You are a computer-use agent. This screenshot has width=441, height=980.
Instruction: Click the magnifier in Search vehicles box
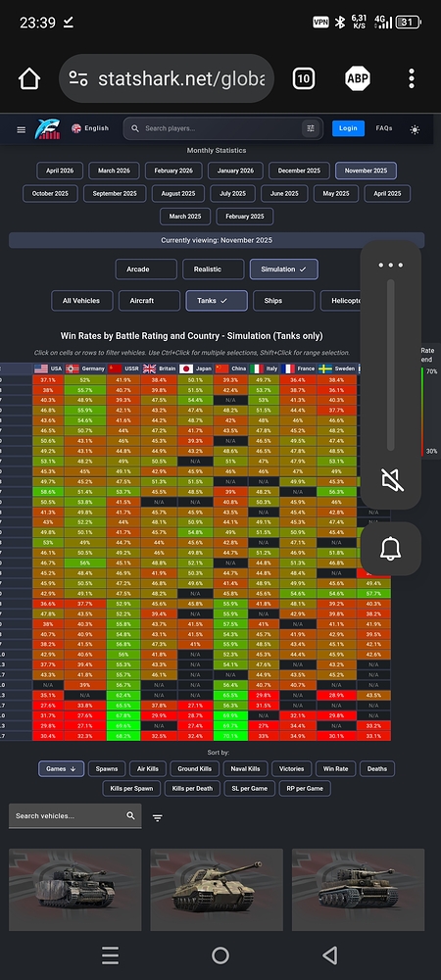tap(130, 815)
